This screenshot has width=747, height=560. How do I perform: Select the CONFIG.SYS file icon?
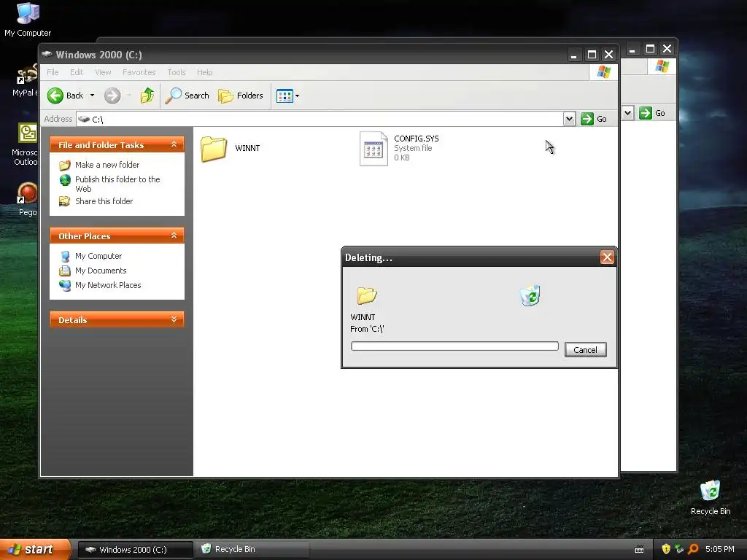pos(373,149)
